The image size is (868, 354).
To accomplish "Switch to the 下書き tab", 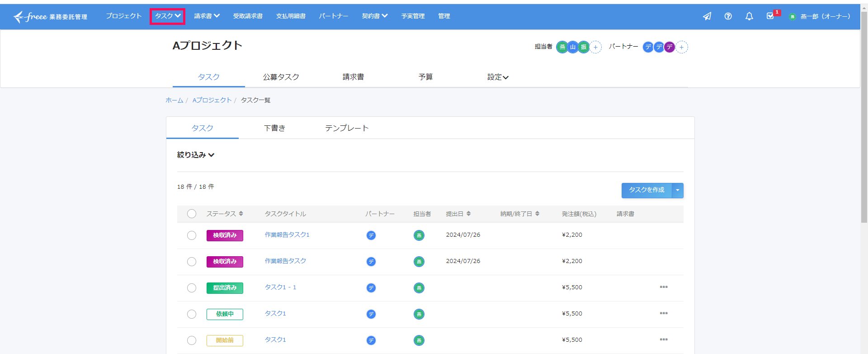I will 275,128.
